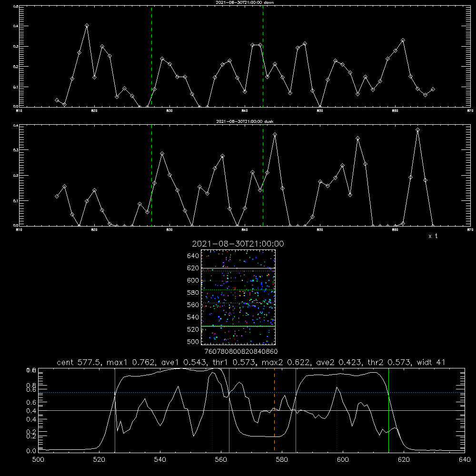The width and height of the screenshot is (476, 476).
Task: Click the first data marker on the dawn curve
Action: tap(57, 100)
